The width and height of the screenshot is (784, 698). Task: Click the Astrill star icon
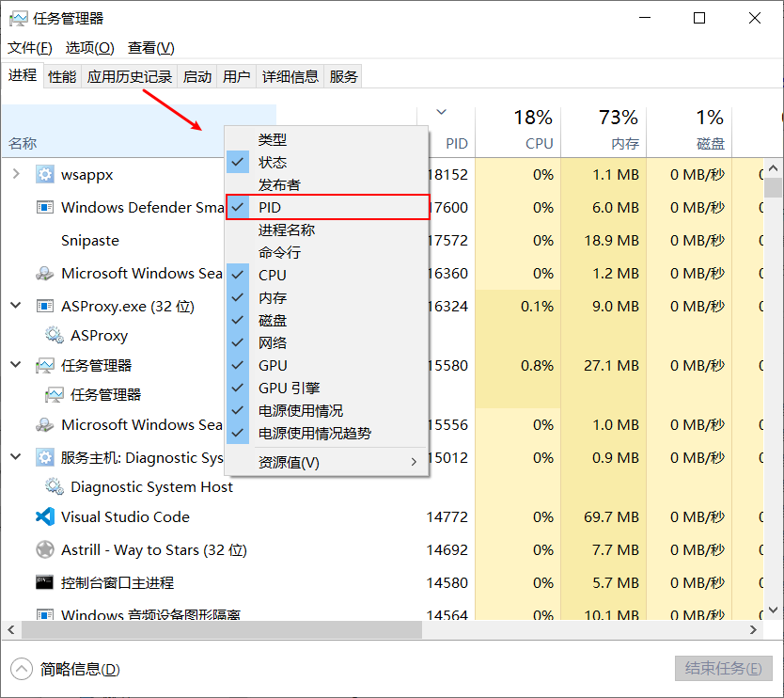[45, 549]
